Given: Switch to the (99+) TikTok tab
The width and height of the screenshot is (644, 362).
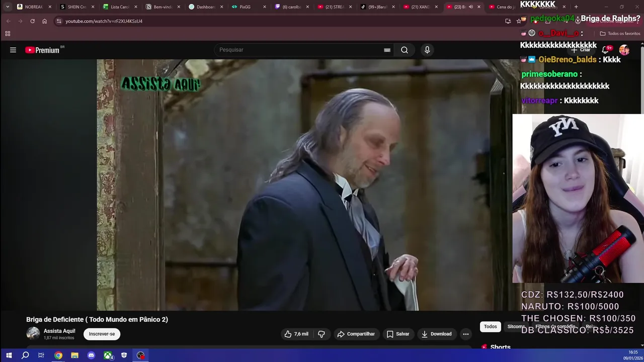Looking at the screenshot, I should pyautogui.click(x=377, y=7).
